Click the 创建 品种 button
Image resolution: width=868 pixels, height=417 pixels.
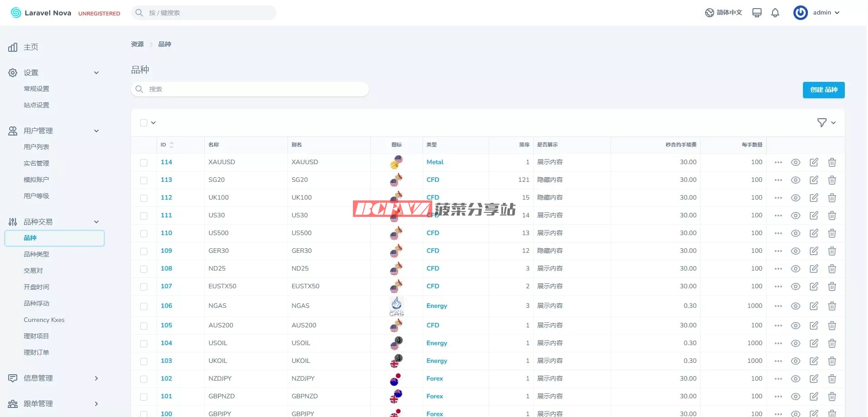tap(823, 90)
